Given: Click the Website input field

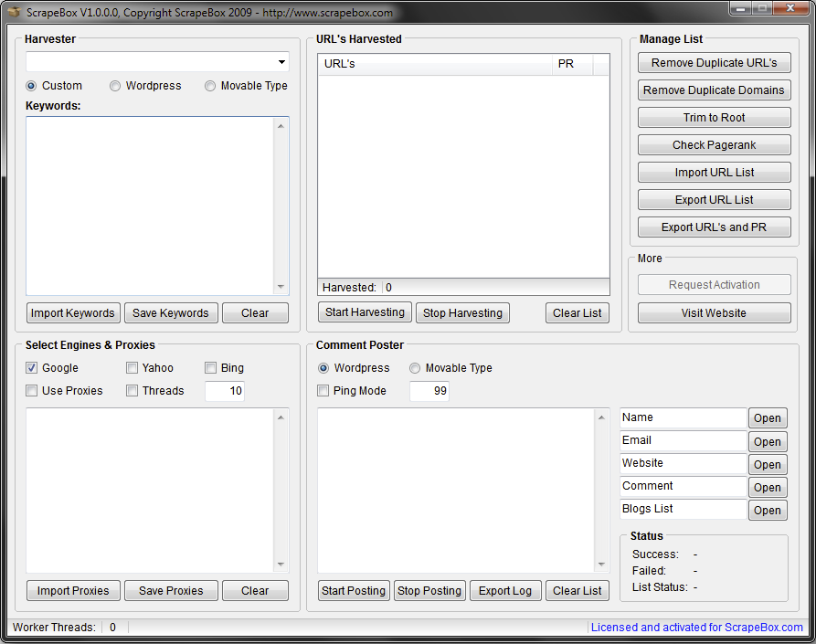Looking at the screenshot, I should (684, 463).
